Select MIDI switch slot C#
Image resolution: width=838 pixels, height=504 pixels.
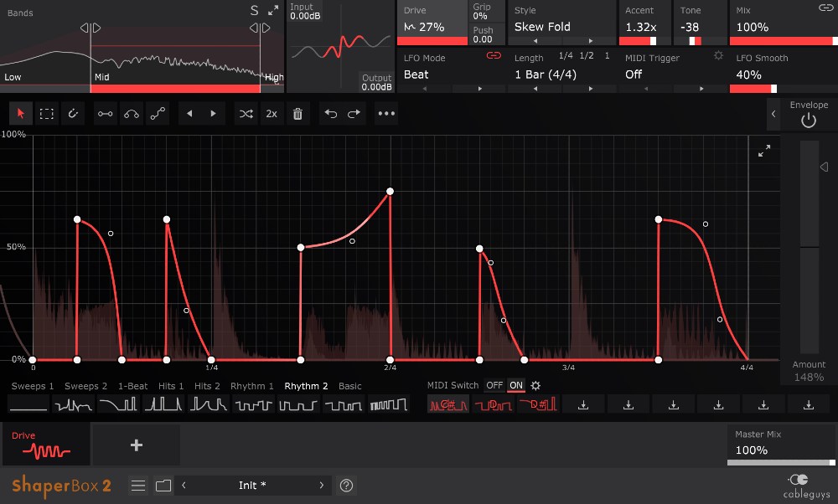[448, 404]
